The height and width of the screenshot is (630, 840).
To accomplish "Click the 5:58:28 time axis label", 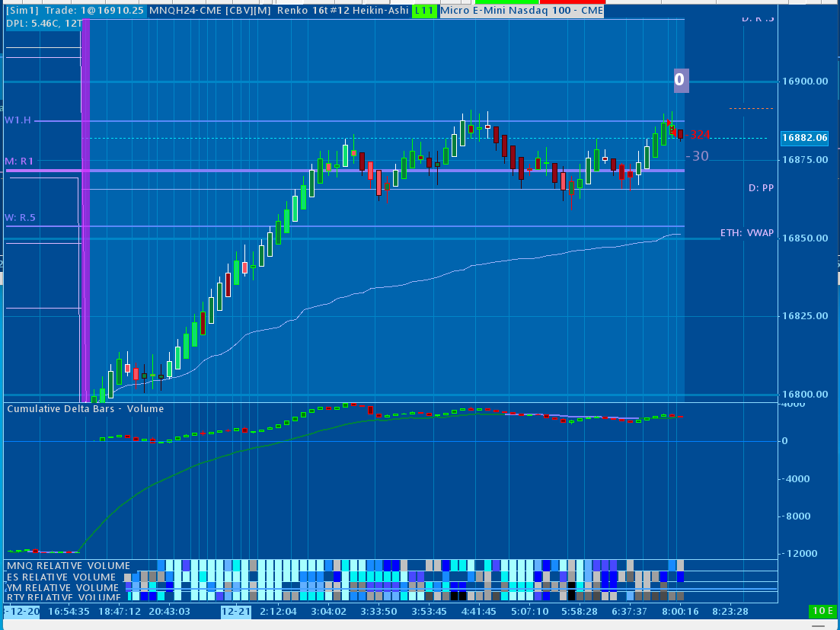I will 580,611.
